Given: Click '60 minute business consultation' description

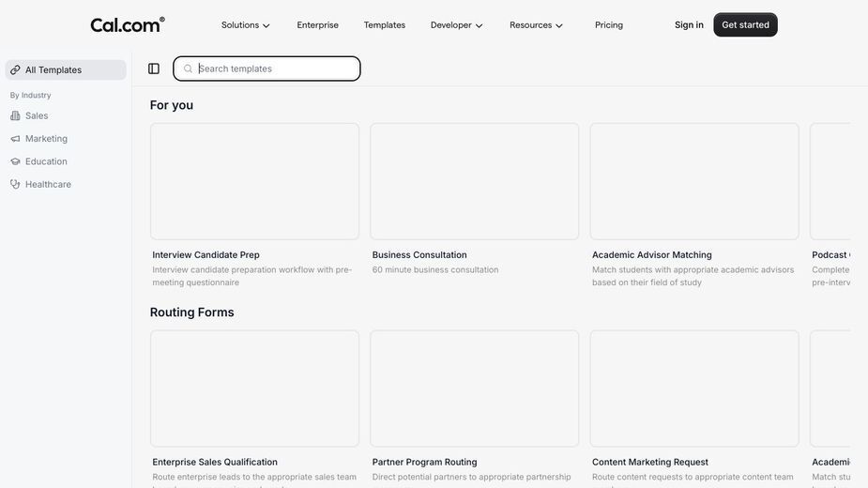Looking at the screenshot, I should [435, 269].
